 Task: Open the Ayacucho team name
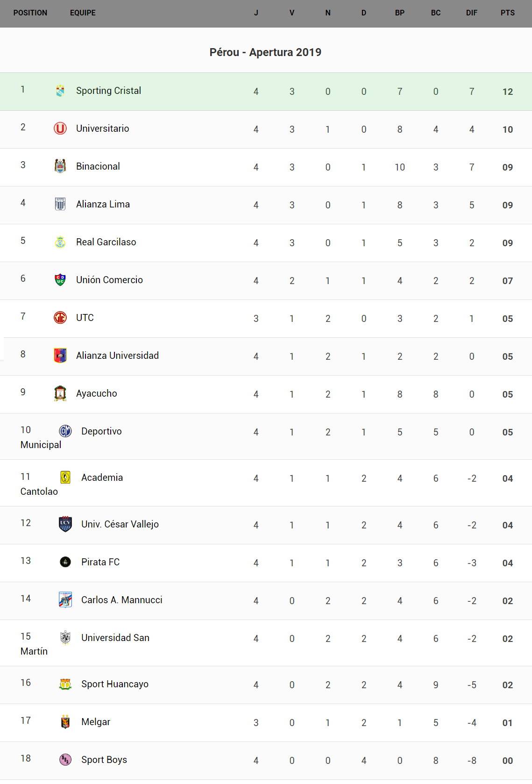coord(97,393)
